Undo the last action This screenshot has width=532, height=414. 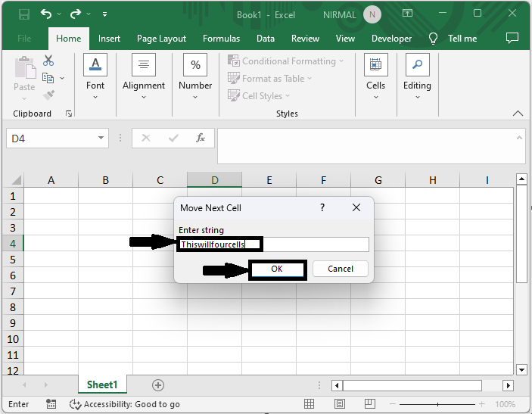[46, 14]
